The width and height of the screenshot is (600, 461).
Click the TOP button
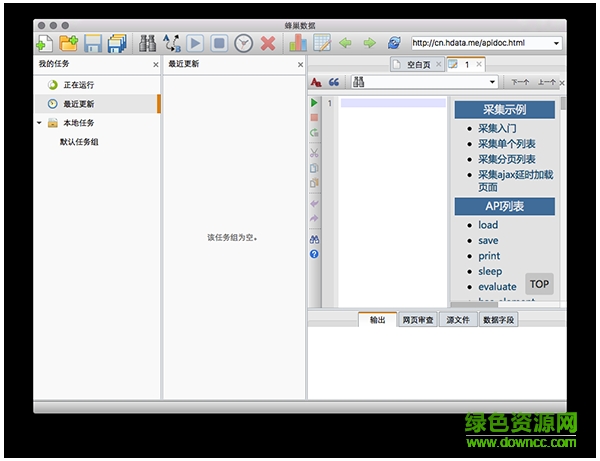pos(539,284)
